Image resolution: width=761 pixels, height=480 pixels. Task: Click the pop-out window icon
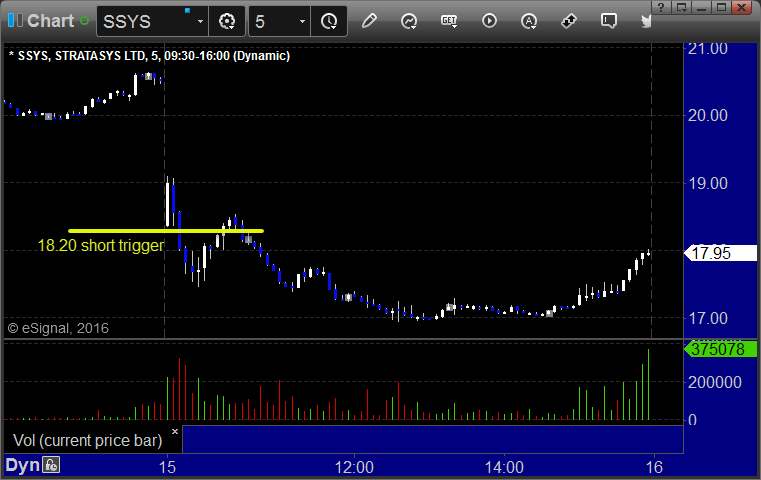[x=681, y=7]
